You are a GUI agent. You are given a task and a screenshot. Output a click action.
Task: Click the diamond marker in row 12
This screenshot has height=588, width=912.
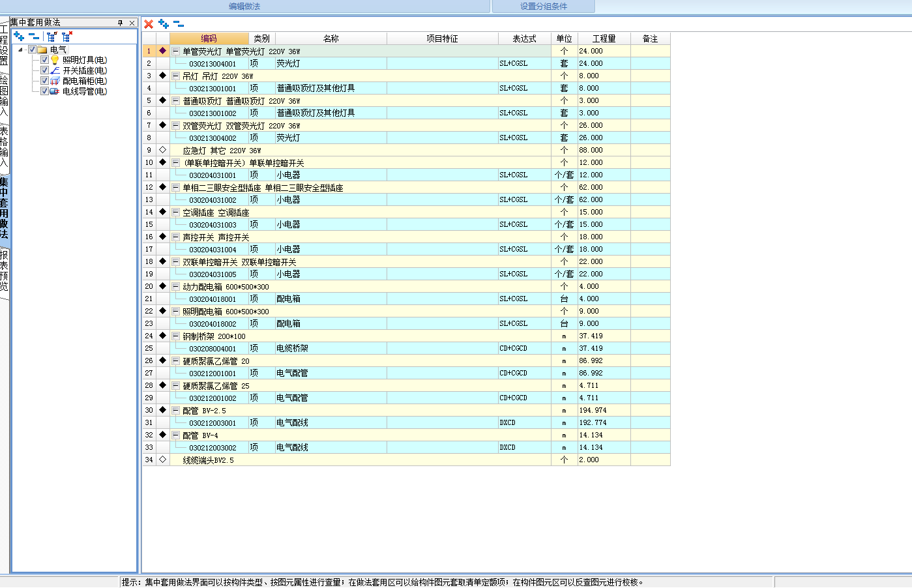click(x=163, y=187)
